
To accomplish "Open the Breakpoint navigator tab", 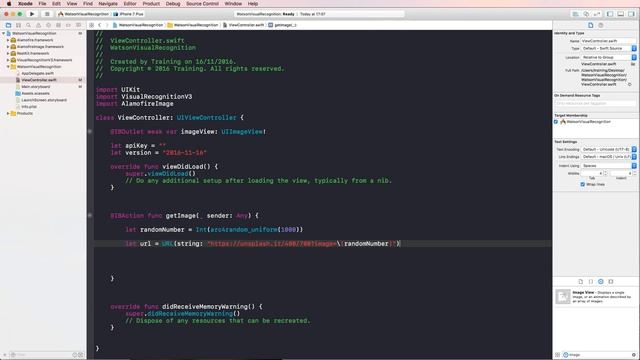I will [x=68, y=25].
